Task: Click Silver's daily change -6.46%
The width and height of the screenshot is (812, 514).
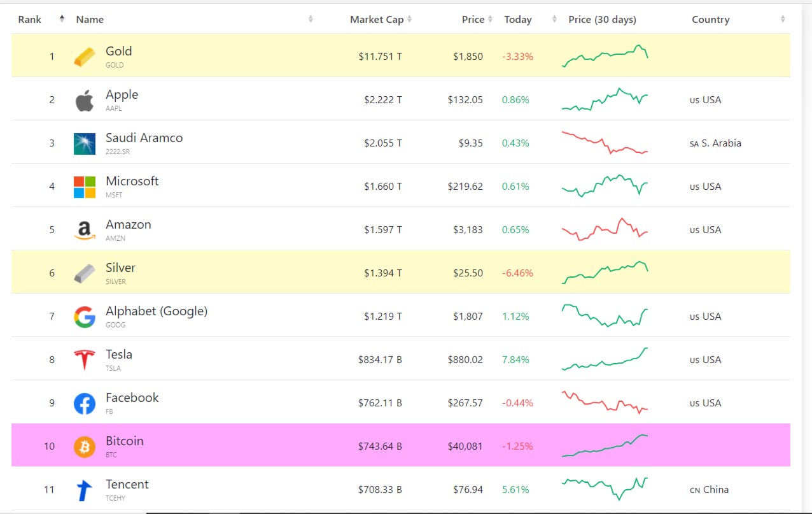Action: click(517, 273)
